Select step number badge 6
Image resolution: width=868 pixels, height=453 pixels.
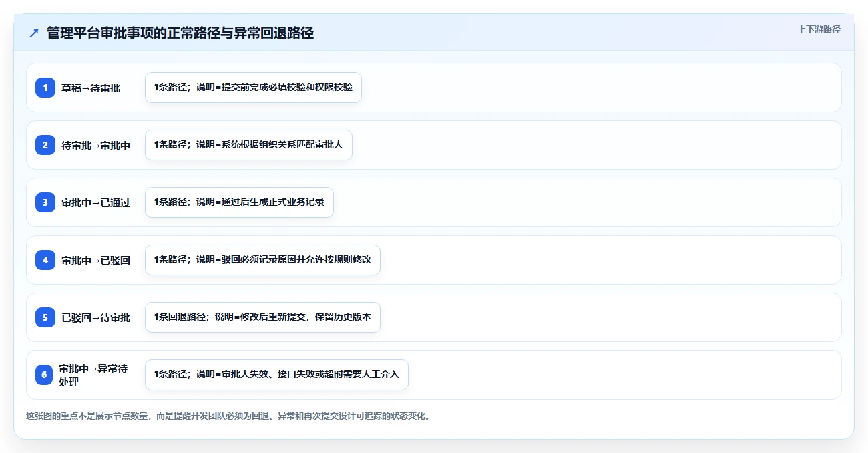coord(44,375)
